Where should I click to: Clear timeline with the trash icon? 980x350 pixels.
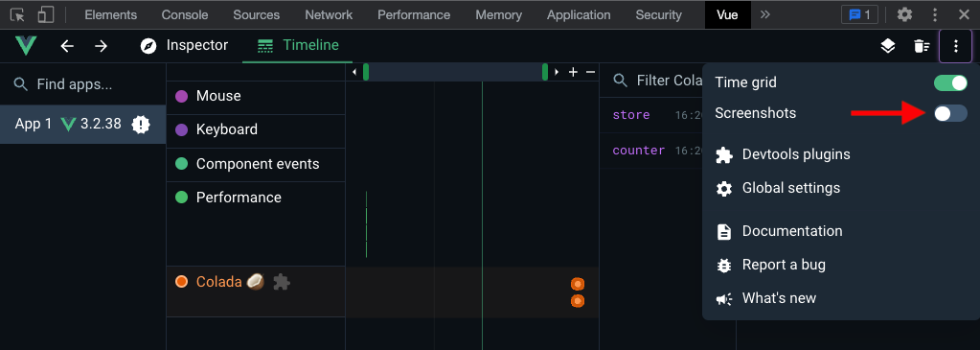coord(922,46)
